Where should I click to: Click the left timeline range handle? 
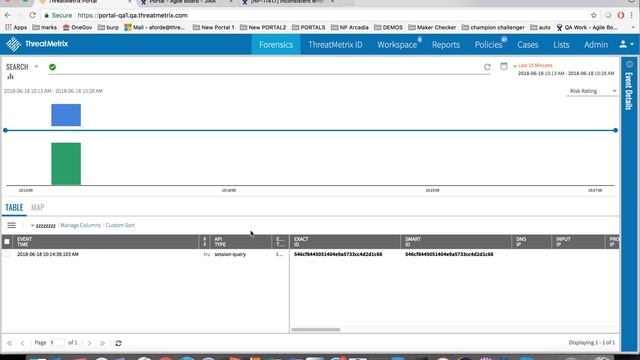pos(5,130)
